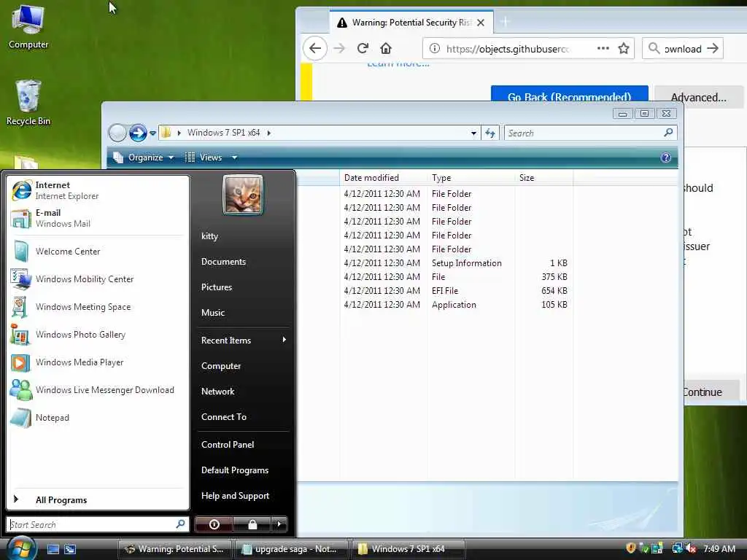
Task: Open Recycle Bin desktop icon
Action: point(28,102)
